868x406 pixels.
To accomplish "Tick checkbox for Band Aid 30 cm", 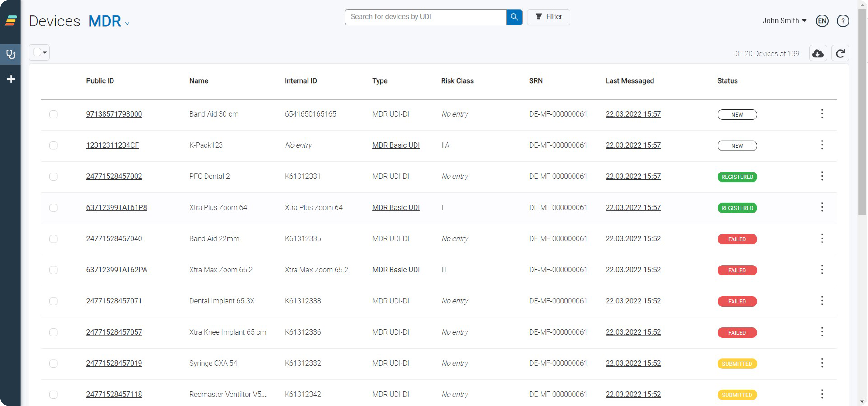I will (x=53, y=114).
